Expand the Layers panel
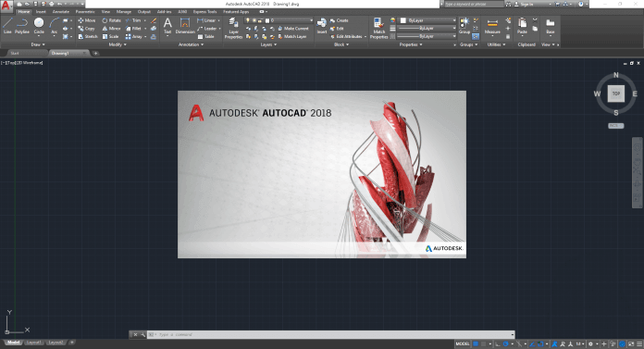Screen dimensions: 644x349 tap(268, 44)
